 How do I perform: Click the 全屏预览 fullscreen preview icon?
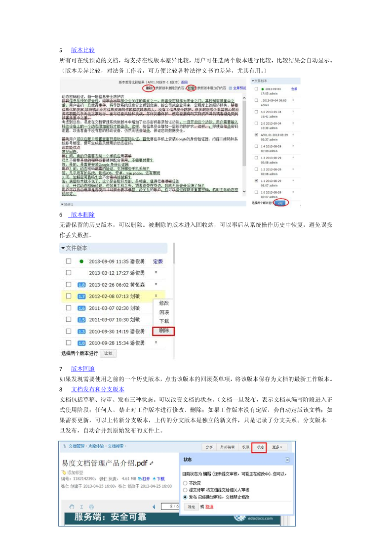(231, 88)
